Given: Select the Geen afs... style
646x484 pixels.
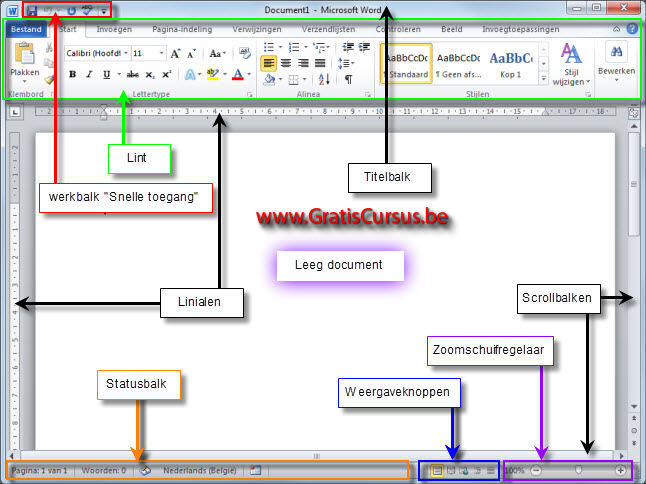Looking at the screenshot, I should click(x=459, y=64).
